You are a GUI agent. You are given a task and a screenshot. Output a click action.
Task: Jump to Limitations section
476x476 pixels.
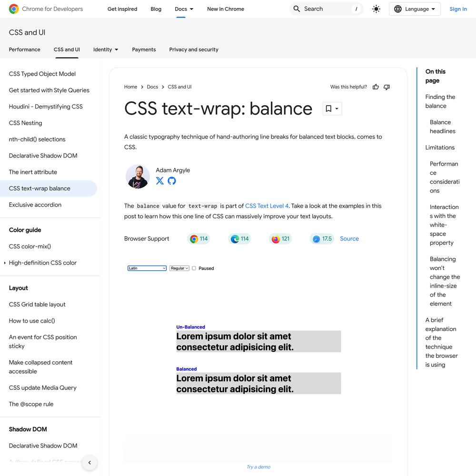440,148
